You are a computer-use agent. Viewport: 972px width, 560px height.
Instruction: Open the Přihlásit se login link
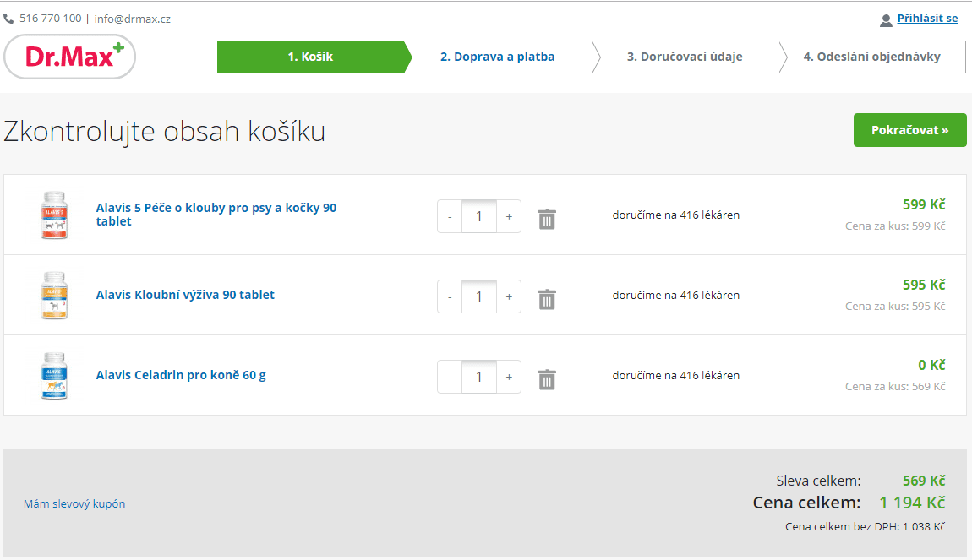[927, 18]
